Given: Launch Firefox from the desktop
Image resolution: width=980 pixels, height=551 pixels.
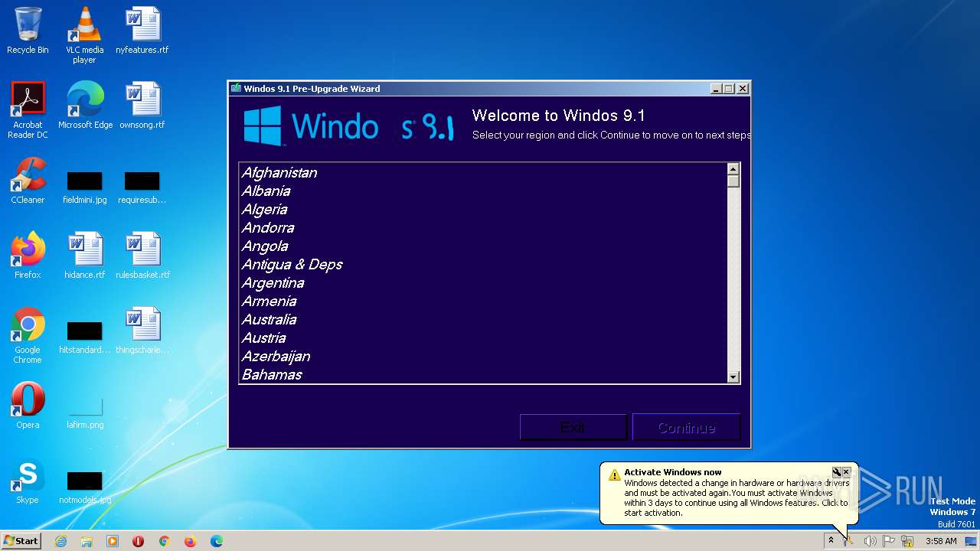Looking at the screenshot, I should [x=28, y=256].
